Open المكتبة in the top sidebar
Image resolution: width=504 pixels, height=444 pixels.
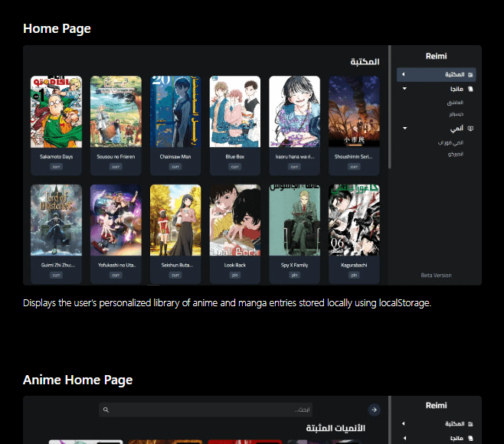click(x=436, y=74)
